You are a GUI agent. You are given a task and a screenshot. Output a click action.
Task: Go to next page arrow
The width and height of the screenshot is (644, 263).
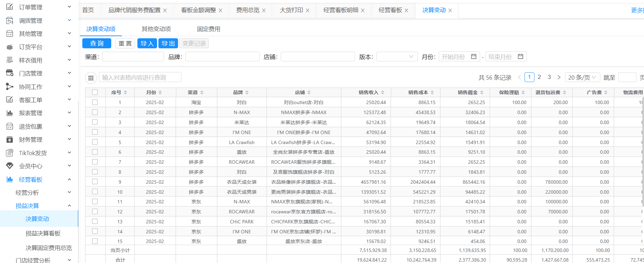pos(559,77)
